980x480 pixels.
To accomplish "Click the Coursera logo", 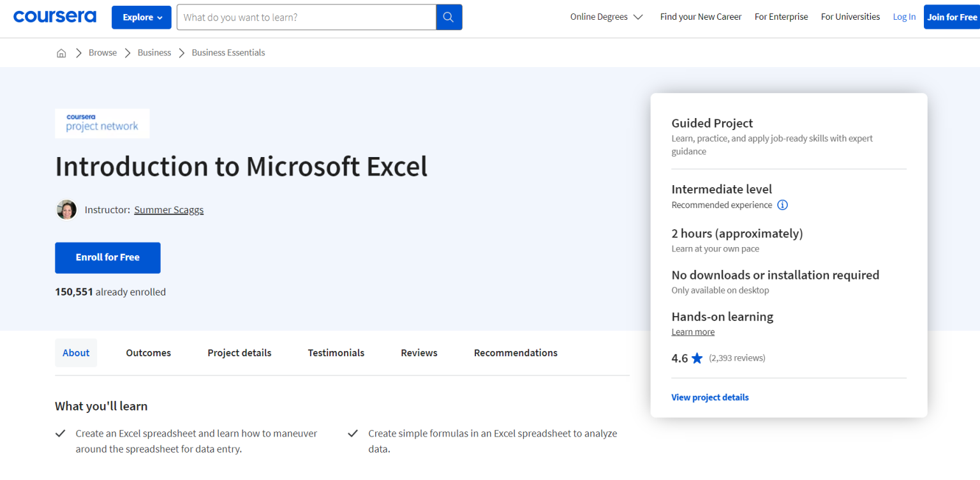I will click(54, 16).
